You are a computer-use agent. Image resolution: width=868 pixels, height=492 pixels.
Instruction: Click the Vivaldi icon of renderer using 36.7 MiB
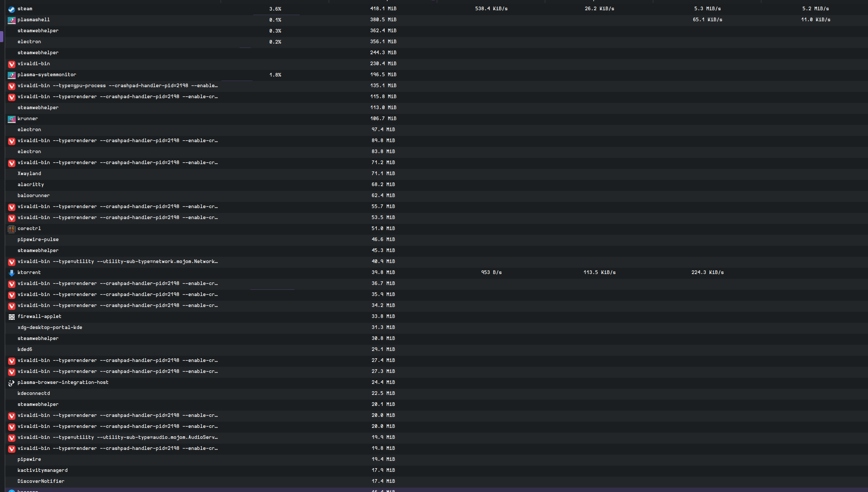pyautogui.click(x=12, y=284)
